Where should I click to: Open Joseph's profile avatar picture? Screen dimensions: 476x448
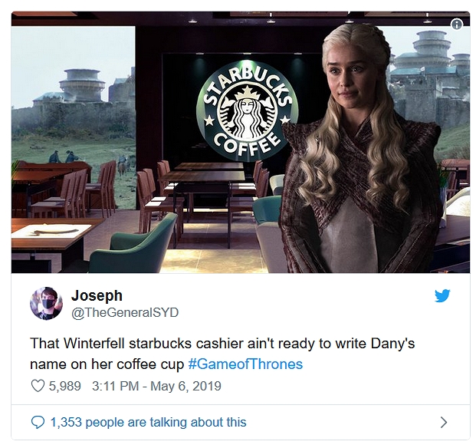pyautogui.click(x=46, y=304)
